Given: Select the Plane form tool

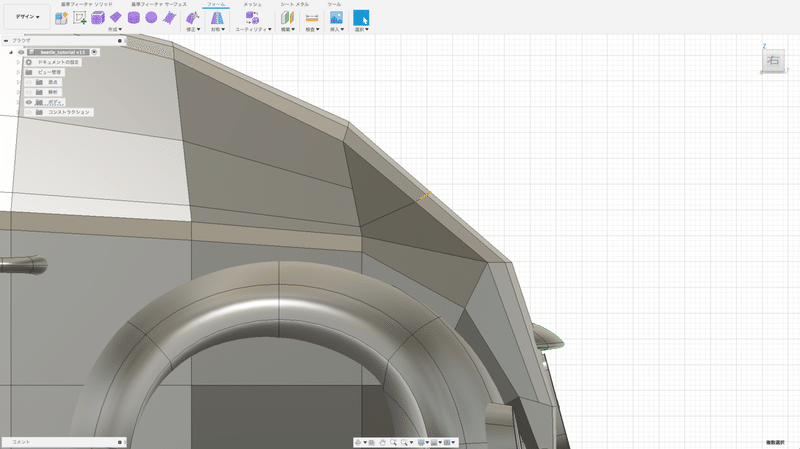Looking at the screenshot, I should click(x=116, y=18).
